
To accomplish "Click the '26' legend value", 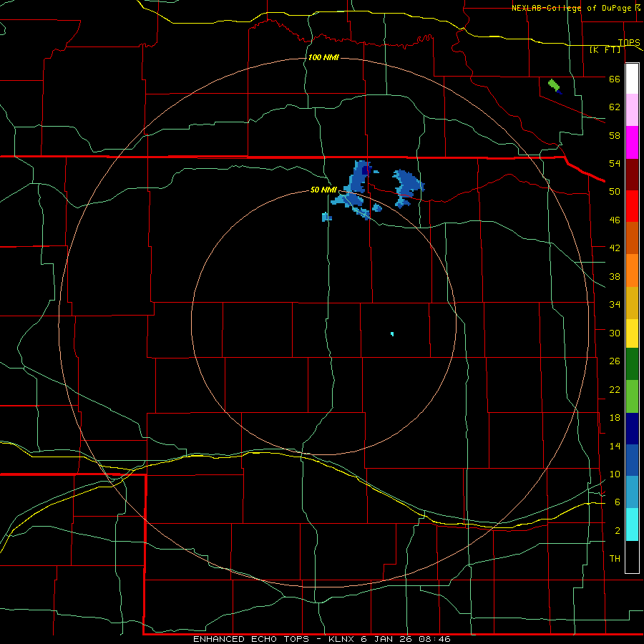I will tap(615, 361).
